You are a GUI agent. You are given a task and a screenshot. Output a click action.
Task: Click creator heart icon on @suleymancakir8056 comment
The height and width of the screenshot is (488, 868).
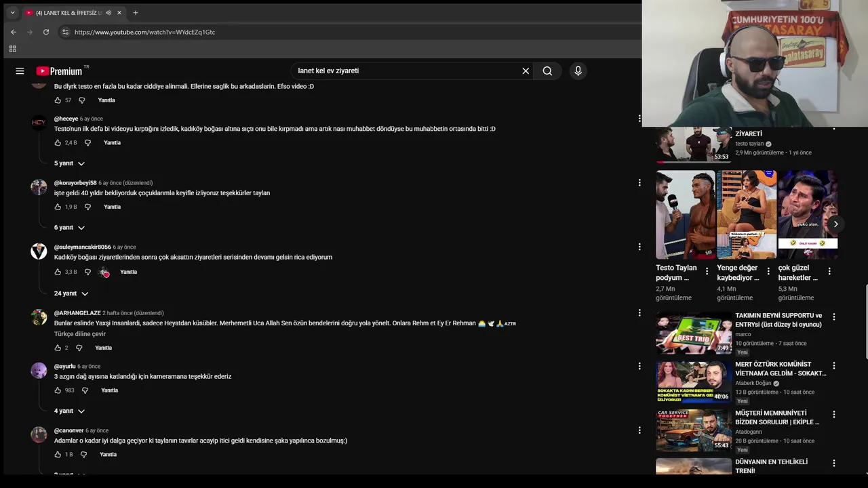coord(104,272)
